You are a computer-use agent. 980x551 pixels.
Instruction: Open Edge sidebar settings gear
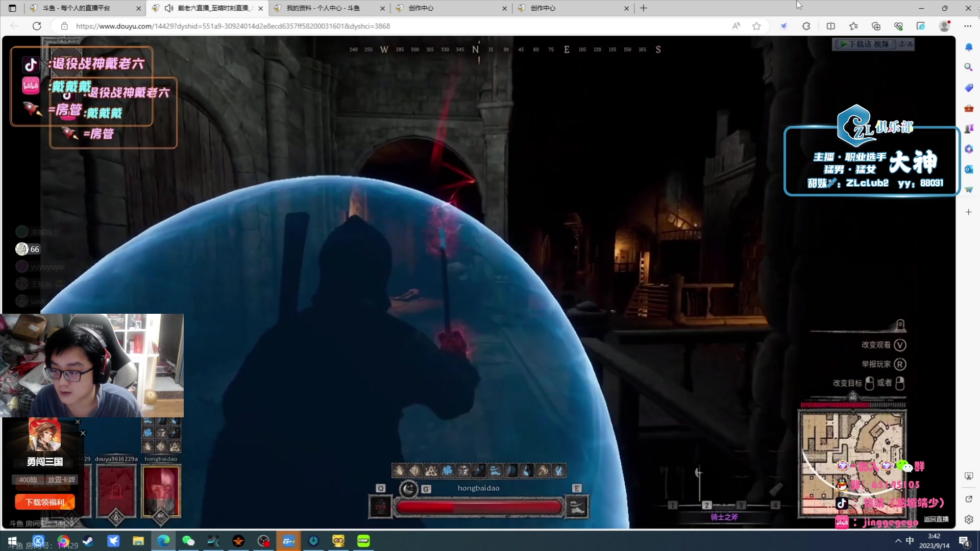tap(969, 519)
